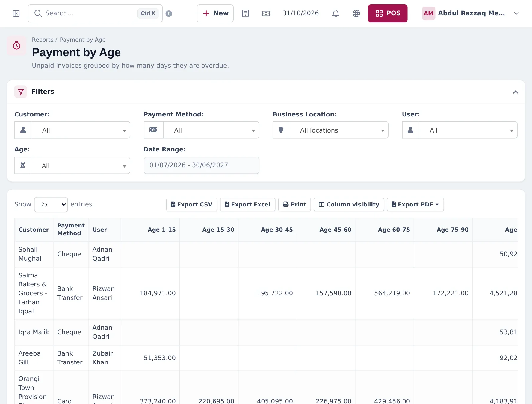Open the Business Location dropdown
Image resolution: width=532 pixels, height=404 pixels.
[339, 130]
